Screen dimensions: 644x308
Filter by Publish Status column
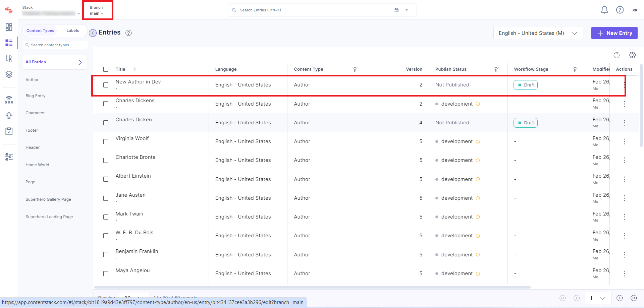point(496,69)
